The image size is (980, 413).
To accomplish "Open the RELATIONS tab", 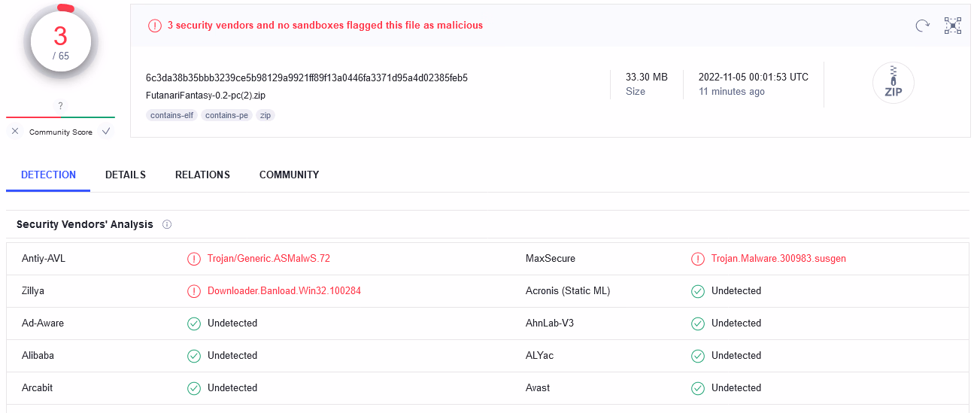I will pyautogui.click(x=202, y=175).
